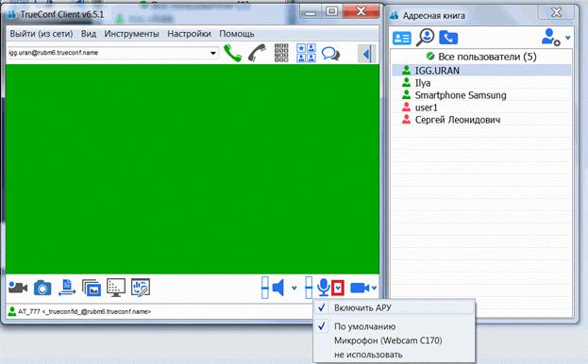Open the Инструменты menu
This screenshot has height=364, width=588.
(x=131, y=34)
